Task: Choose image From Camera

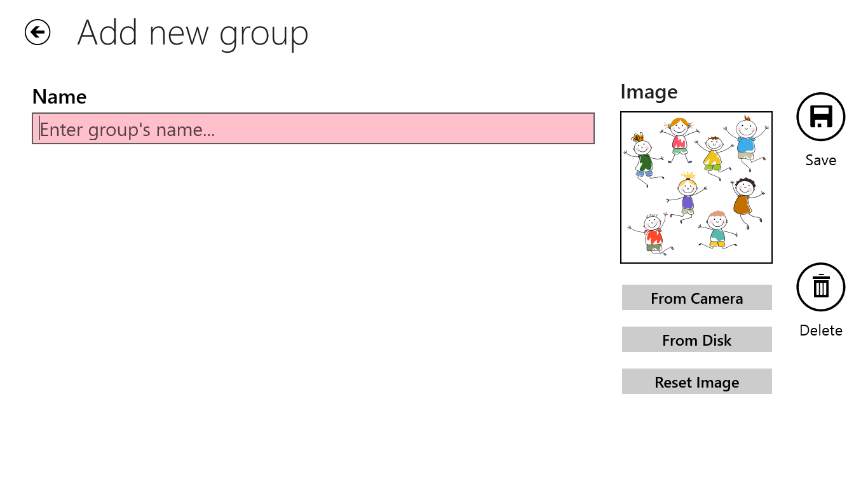Action: click(696, 298)
